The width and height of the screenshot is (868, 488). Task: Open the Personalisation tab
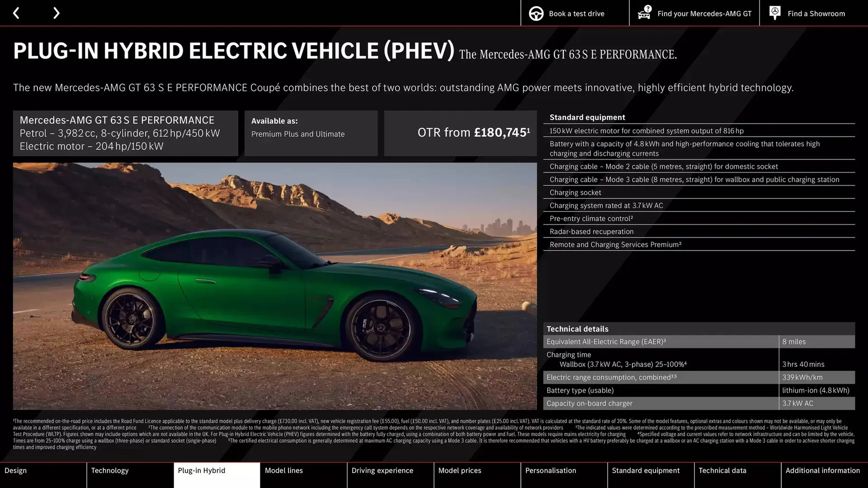tap(564, 475)
